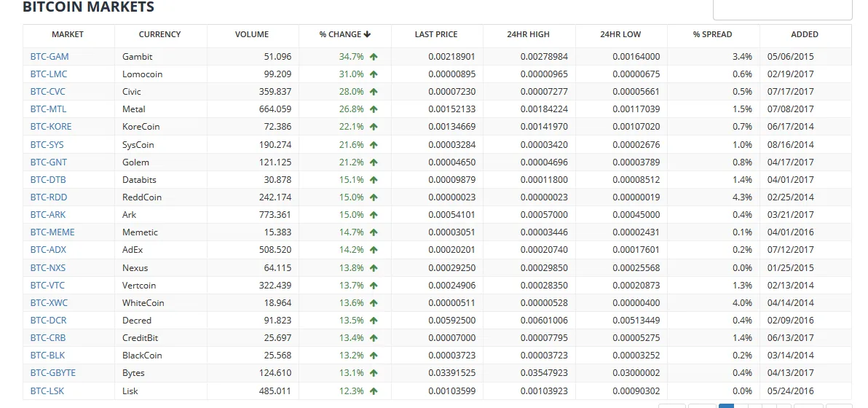Sort by the % SPREAD column header
Image resolution: width=868 pixels, height=408 pixels.
pyautogui.click(x=712, y=34)
